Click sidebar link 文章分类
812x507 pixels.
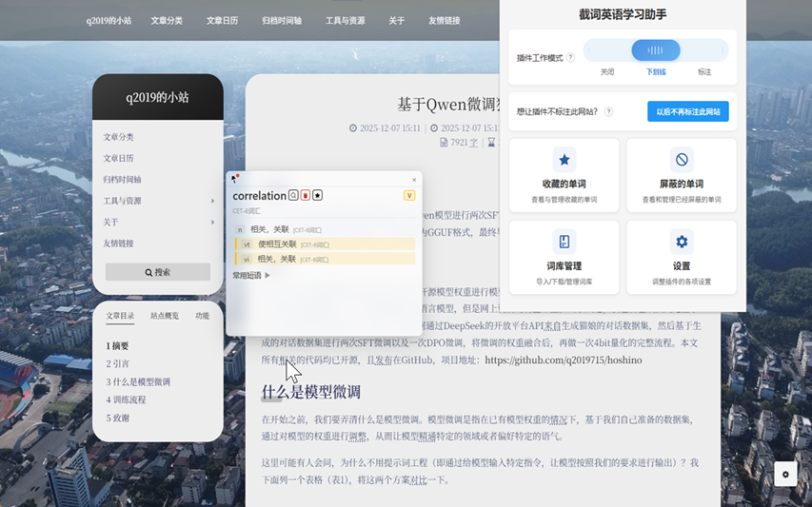pyautogui.click(x=119, y=137)
